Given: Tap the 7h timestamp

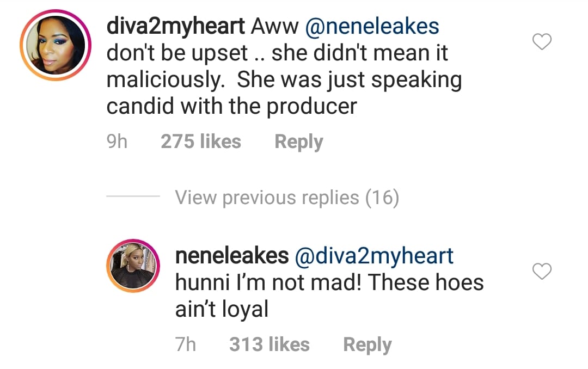Looking at the screenshot, I should (185, 345).
